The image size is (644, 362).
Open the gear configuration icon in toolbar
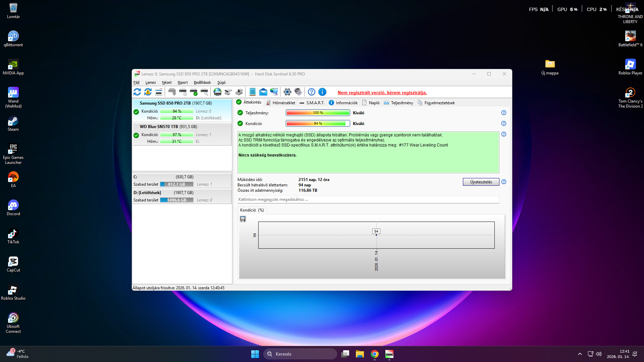coord(287,92)
